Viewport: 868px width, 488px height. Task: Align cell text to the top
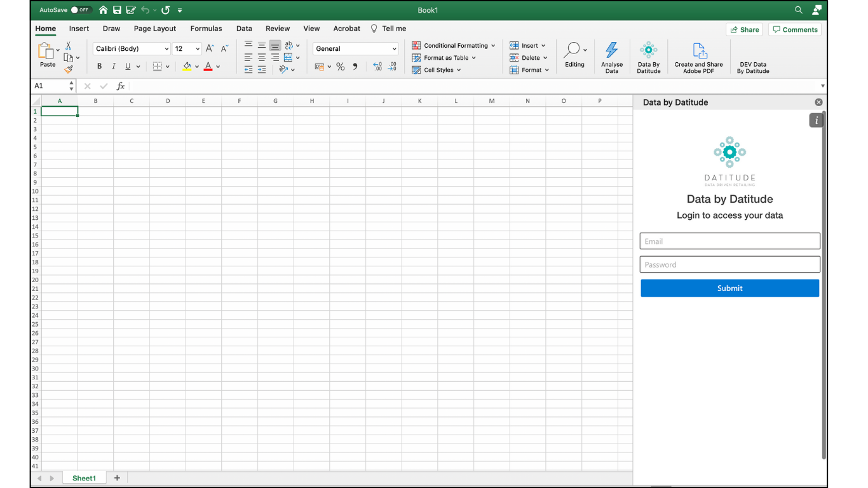tap(248, 45)
